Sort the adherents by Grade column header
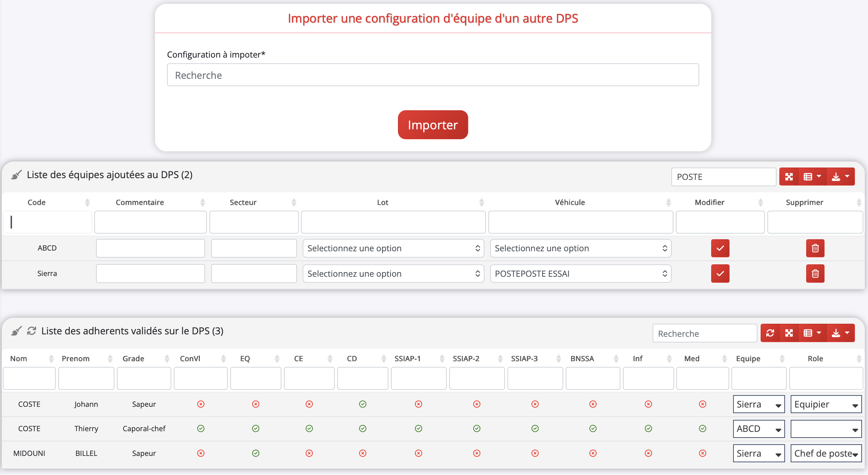 (133, 359)
